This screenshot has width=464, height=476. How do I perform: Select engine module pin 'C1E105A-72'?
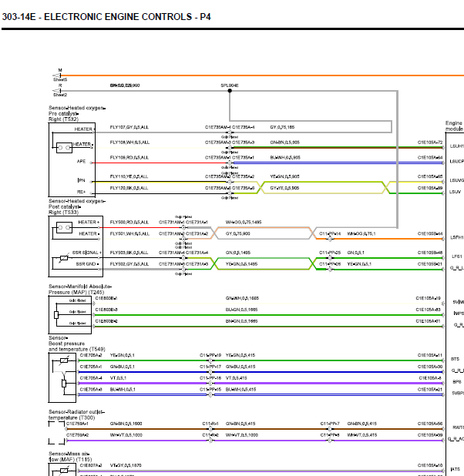coord(430,142)
